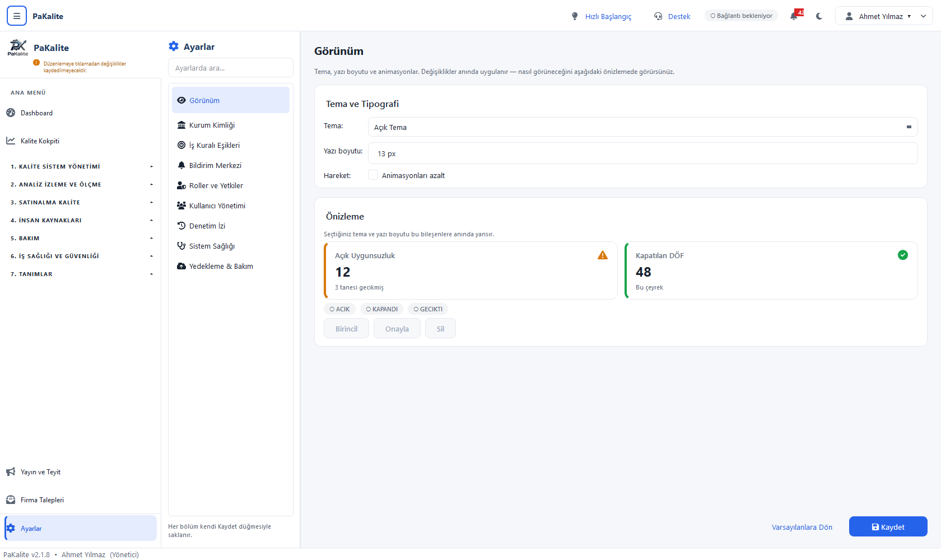
Task: Click the Yayın ve Teyit megaphone icon
Action: (11, 472)
